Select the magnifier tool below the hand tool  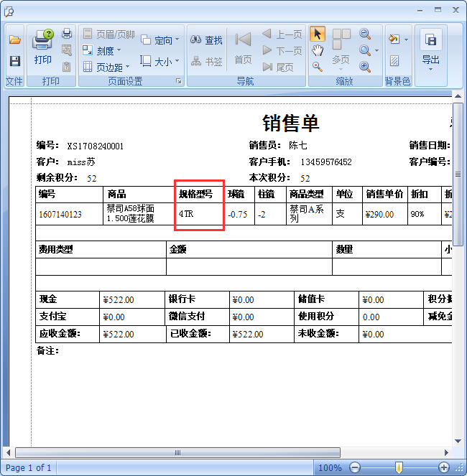coord(317,67)
